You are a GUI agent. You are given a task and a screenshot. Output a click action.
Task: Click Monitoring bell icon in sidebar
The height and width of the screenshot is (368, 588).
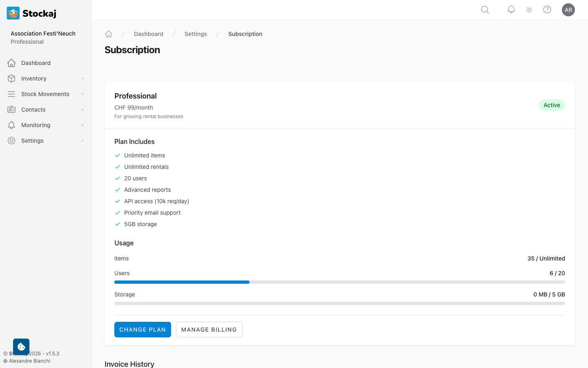11,125
